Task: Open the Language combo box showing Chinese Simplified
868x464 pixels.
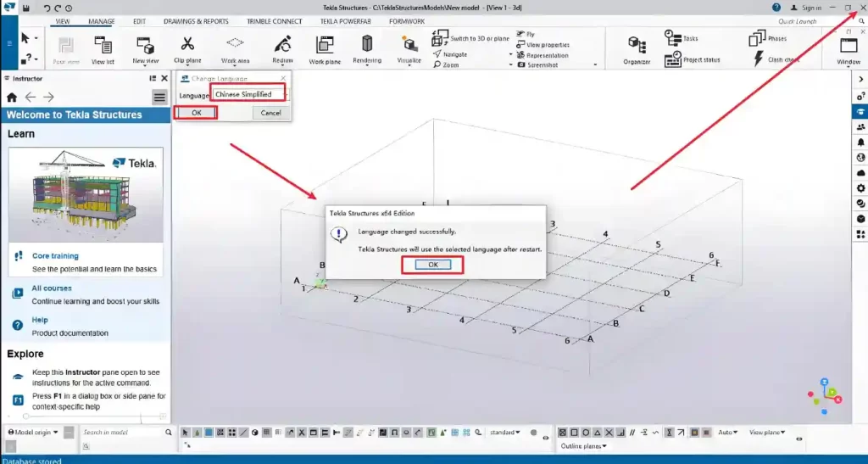Action: pos(247,94)
